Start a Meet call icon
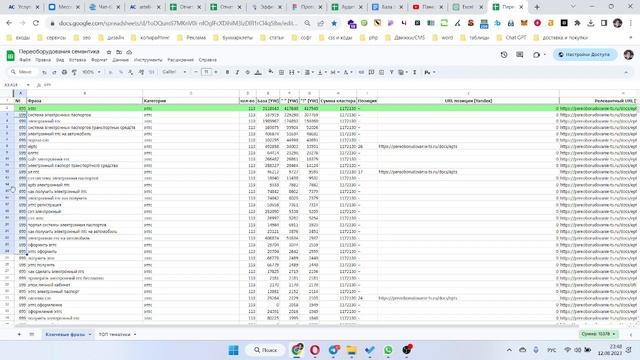This screenshot has height=360, width=640. [536, 55]
